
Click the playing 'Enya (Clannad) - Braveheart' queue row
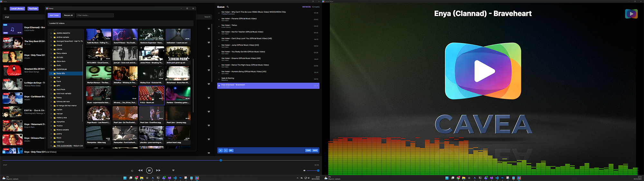[268, 86]
